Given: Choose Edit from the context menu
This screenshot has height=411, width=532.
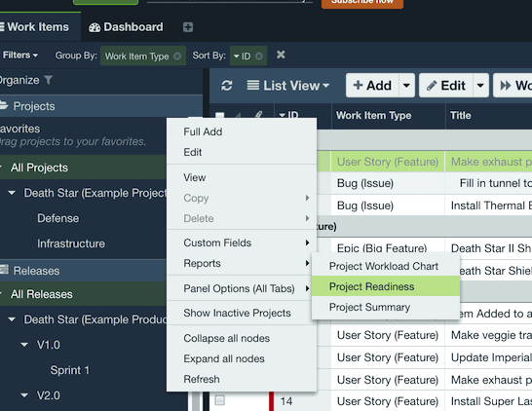Looking at the screenshot, I should point(242,152).
